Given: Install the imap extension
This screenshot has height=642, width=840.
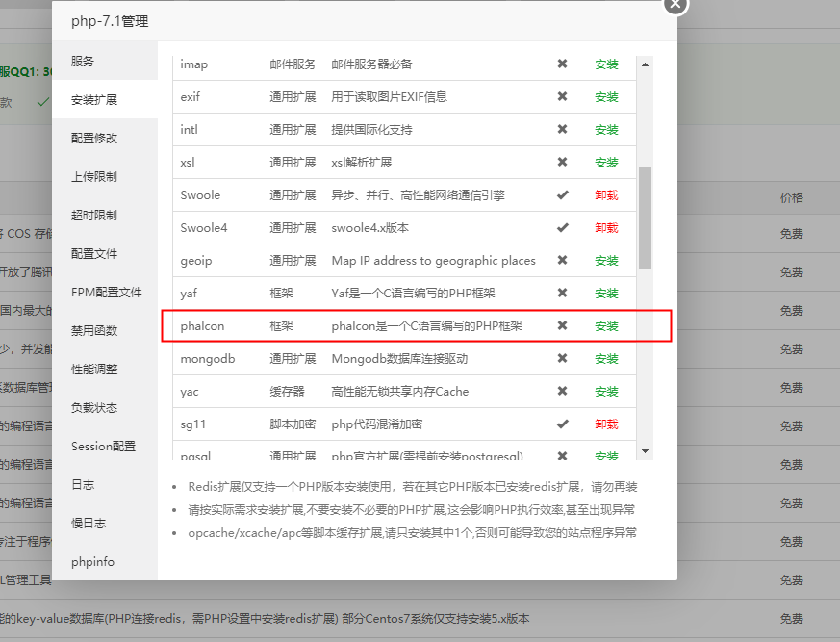Looking at the screenshot, I should pyautogui.click(x=606, y=64).
